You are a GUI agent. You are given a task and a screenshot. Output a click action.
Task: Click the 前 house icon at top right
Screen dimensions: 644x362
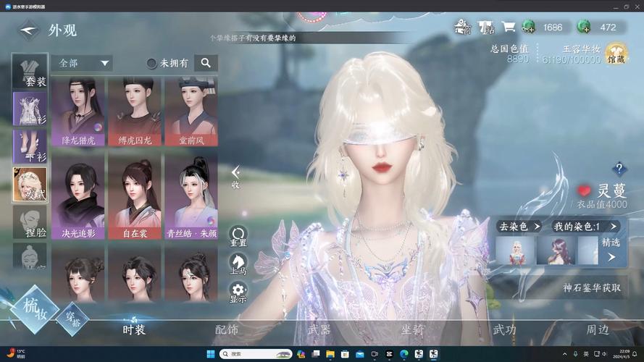pyautogui.click(x=462, y=27)
